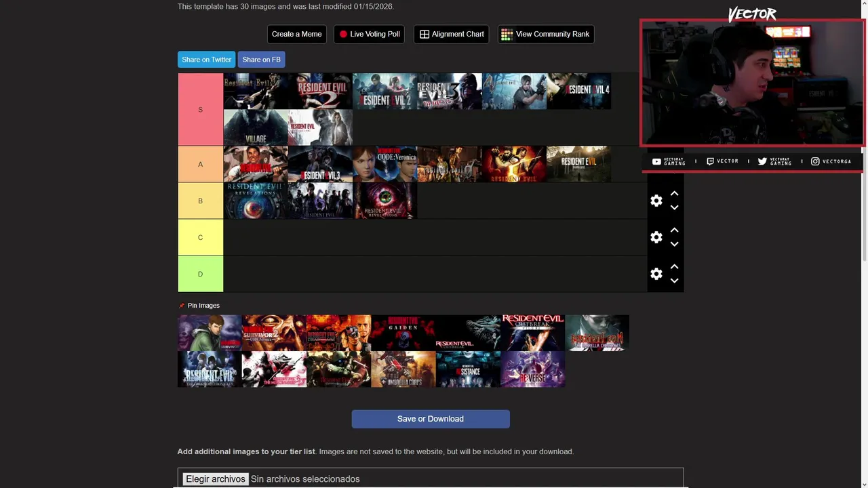Move tier C row up with arrow
Image resolution: width=868 pixels, height=488 pixels.
(x=674, y=230)
